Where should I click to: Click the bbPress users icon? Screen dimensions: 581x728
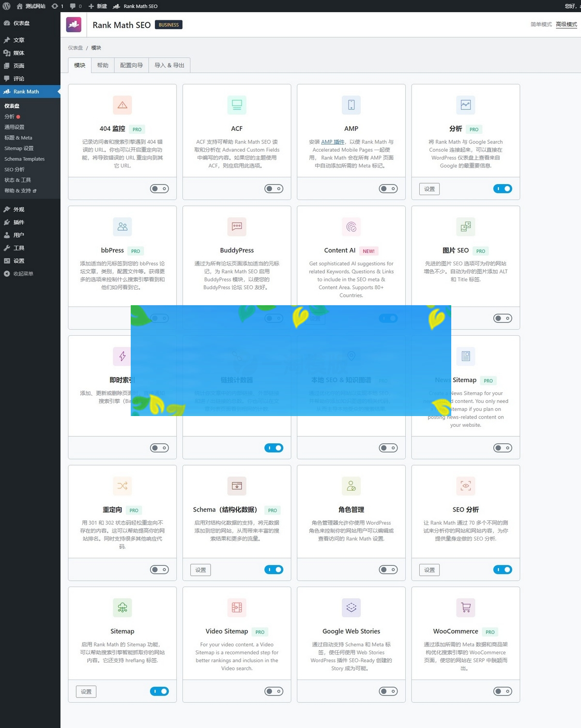pos(122,227)
